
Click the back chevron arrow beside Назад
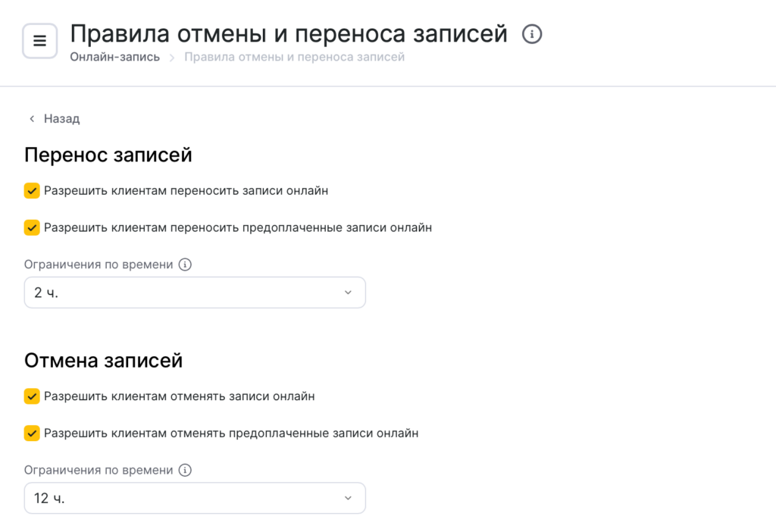tap(32, 119)
